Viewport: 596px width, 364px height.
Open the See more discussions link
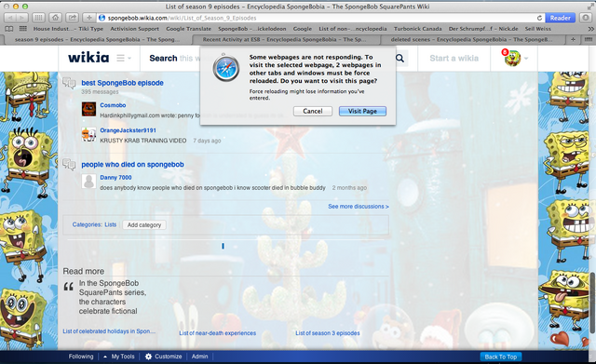[x=358, y=207]
